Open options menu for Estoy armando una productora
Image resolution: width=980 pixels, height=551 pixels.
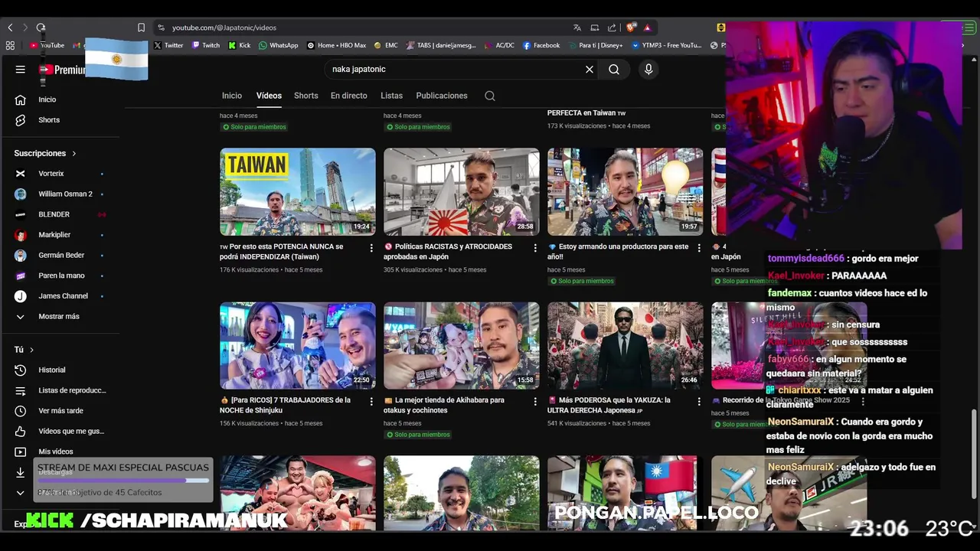699,248
